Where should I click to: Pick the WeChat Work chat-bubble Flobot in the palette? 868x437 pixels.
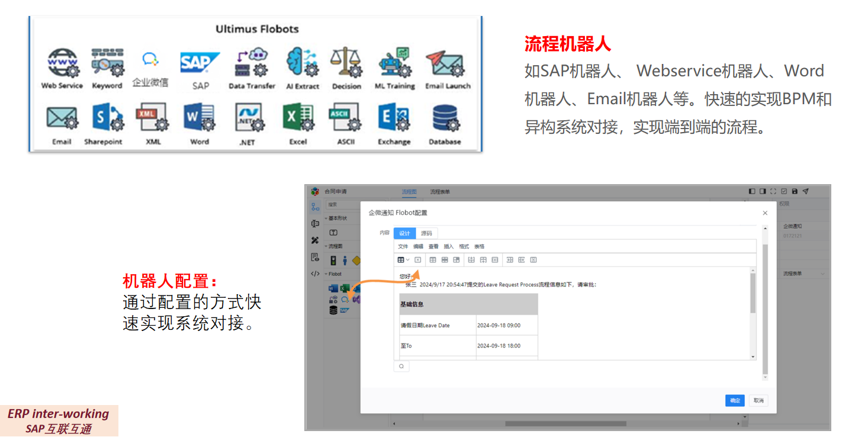click(x=345, y=299)
